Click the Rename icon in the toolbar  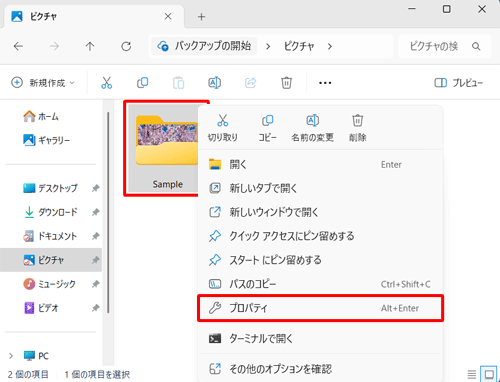click(214, 83)
